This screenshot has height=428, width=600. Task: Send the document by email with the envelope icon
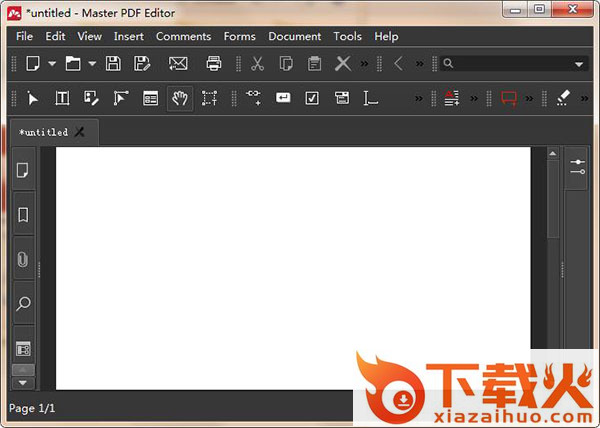click(x=178, y=63)
